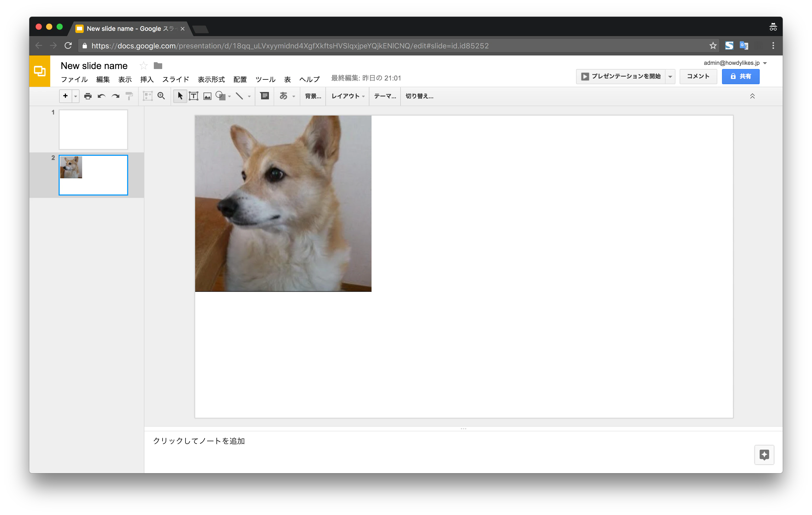
Task: Click the blue 共有 share button
Action: (741, 77)
